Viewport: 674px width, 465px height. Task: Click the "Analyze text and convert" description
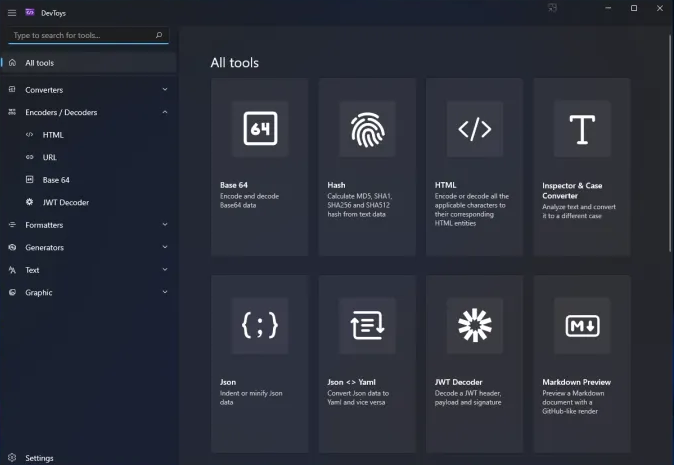579,211
